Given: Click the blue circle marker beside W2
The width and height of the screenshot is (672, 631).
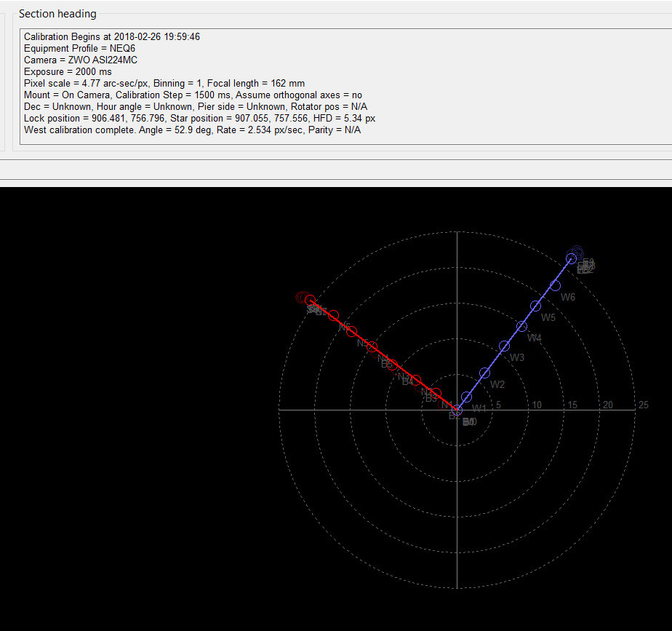Looking at the screenshot, I should (x=484, y=373).
